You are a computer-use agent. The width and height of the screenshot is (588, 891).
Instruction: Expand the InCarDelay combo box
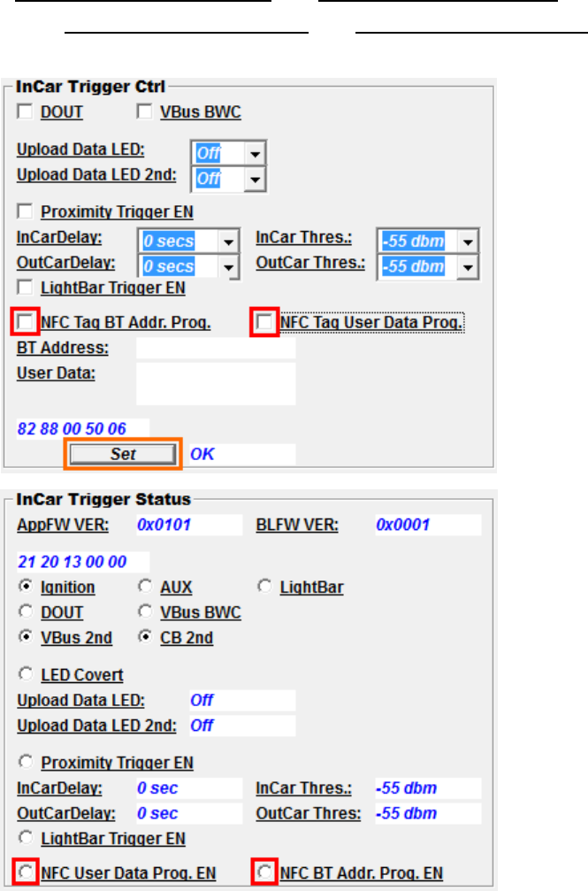pos(228,242)
